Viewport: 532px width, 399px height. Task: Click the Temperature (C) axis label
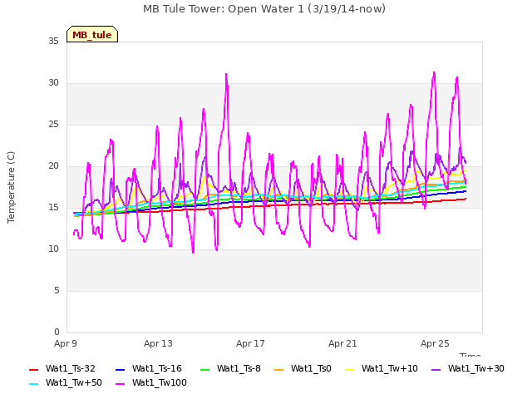[x=11, y=187]
